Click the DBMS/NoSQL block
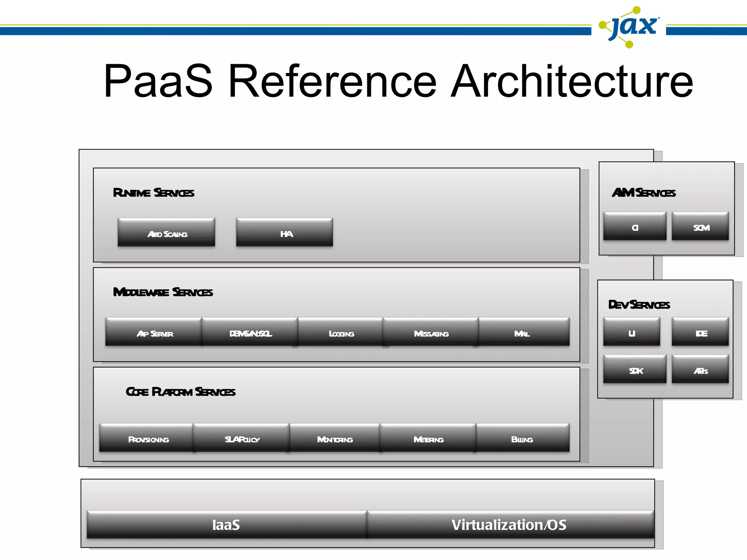 (x=250, y=332)
